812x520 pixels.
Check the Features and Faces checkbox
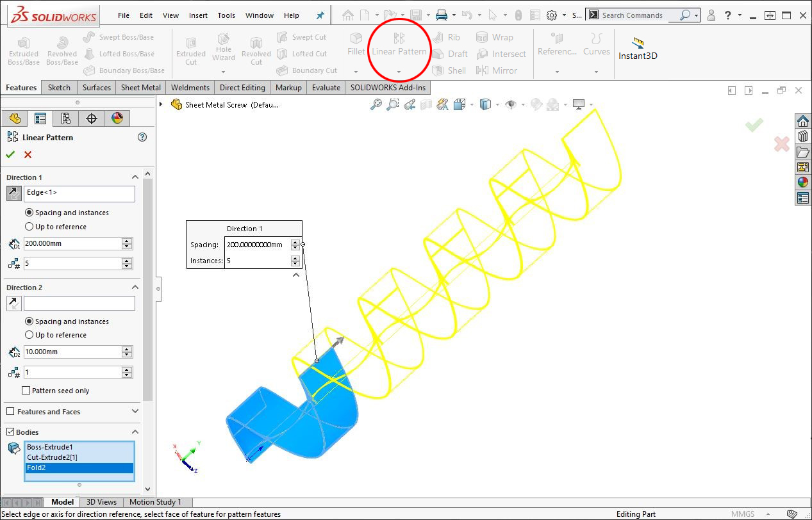[10, 412]
